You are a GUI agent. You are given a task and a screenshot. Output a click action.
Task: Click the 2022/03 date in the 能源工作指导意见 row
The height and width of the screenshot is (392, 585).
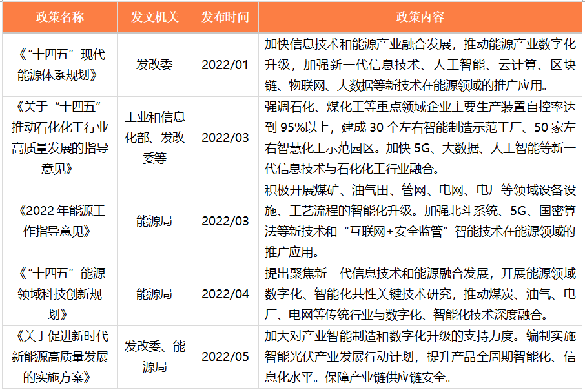[x=225, y=221]
